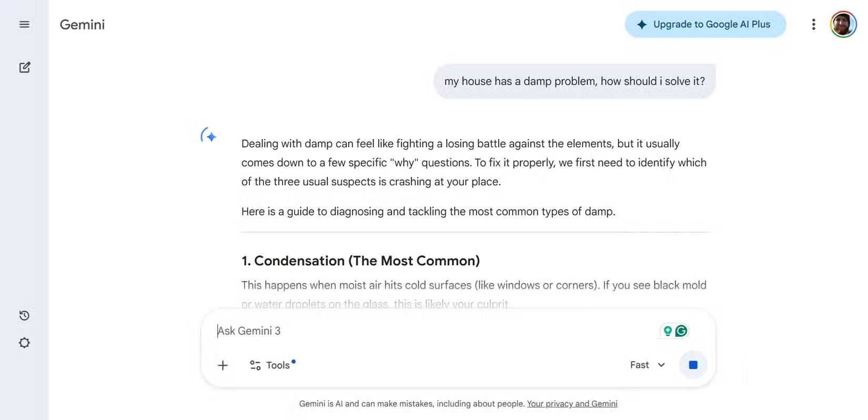The height and width of the screenshot is (420, 868).
Task: Click the Gemini title in the header
Action: [82, 24]
